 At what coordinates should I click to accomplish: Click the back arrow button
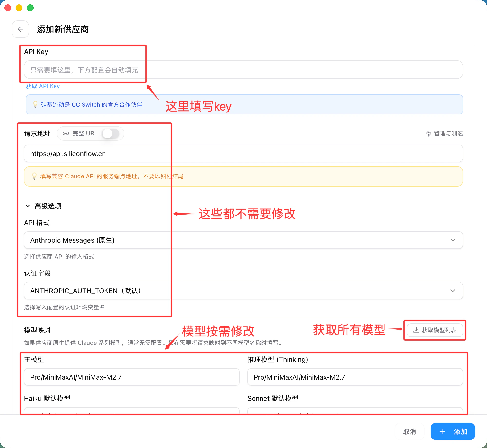[20, 29]
